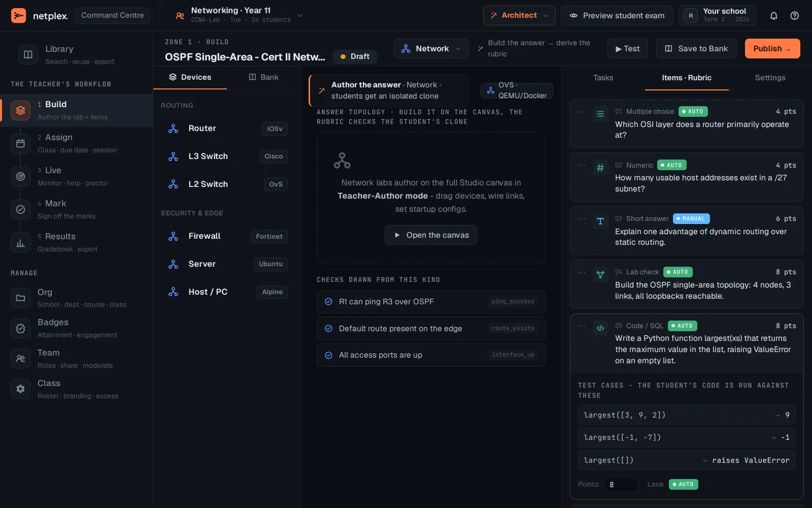Click Q1 multiple choice list icon
Viewport: 812px width, 508px height.
(x=600, y=114)
